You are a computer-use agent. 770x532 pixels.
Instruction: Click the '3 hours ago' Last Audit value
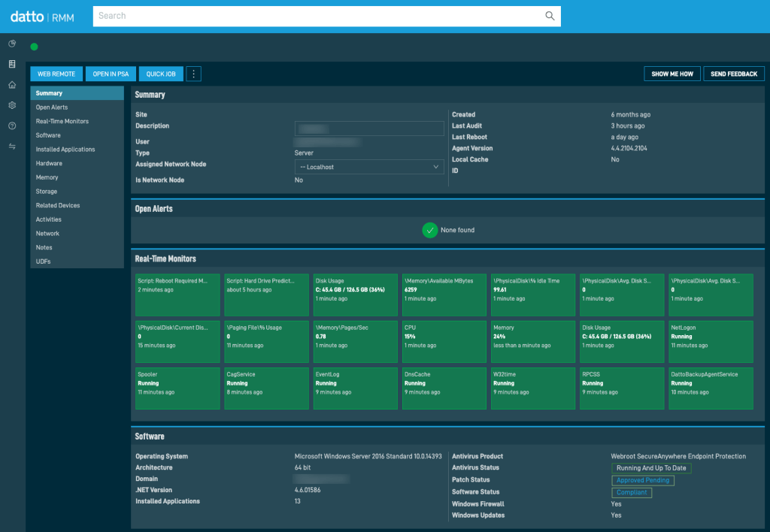628,126
